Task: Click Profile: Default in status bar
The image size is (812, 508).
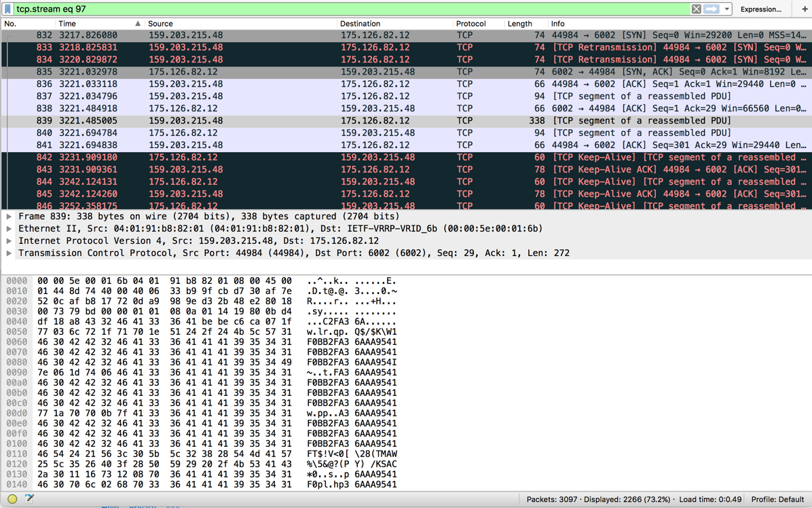Action: tap(777, 499)
